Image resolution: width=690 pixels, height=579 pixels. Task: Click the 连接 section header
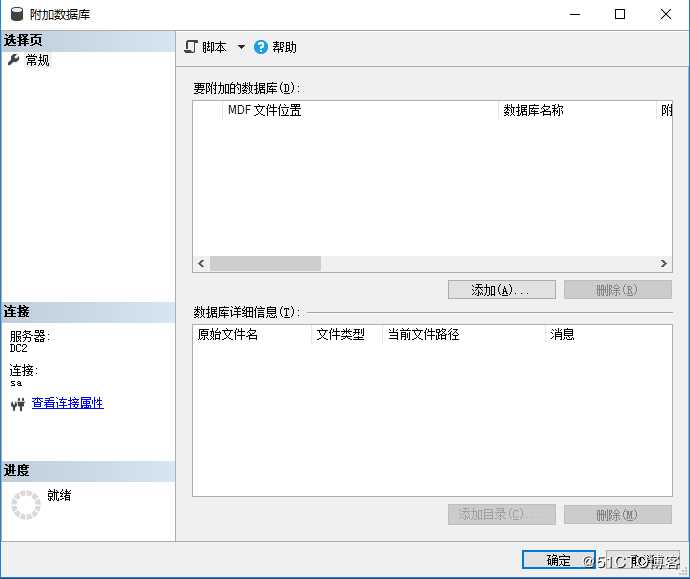(88, 312)
